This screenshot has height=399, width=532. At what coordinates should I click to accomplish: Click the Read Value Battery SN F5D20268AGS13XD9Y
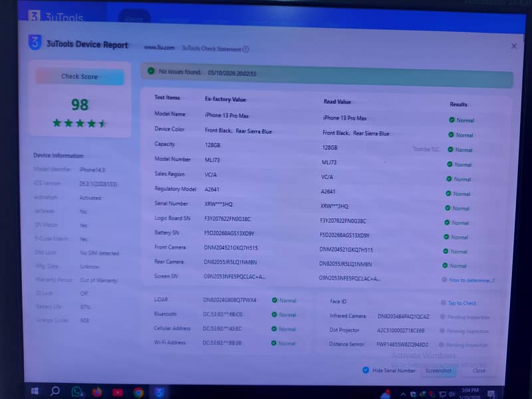(x=344, y=235)
